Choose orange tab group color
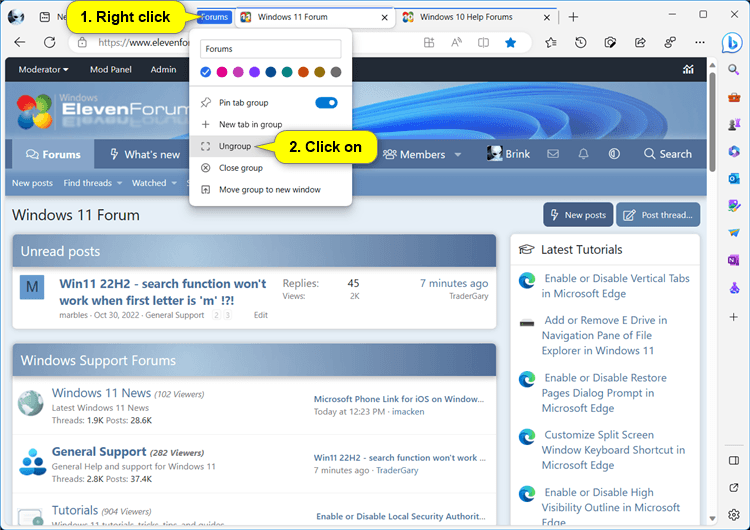Viewport: 750px width, 530px height. click(303, 72)
